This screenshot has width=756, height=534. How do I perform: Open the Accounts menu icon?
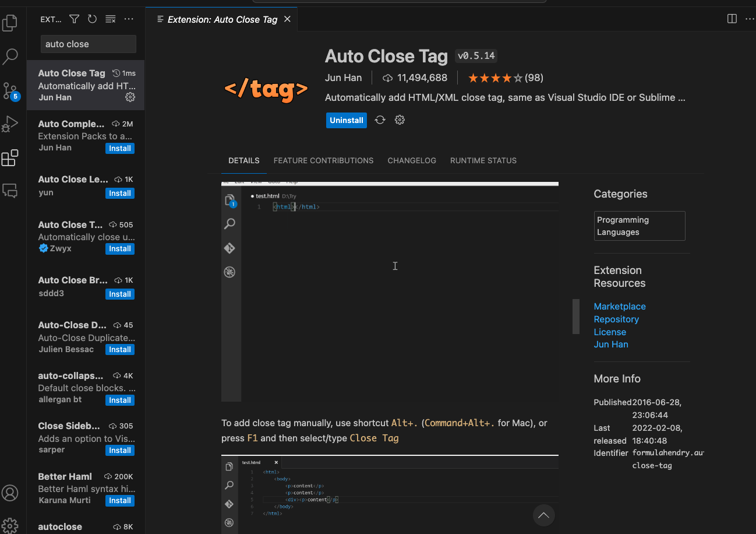10,493
